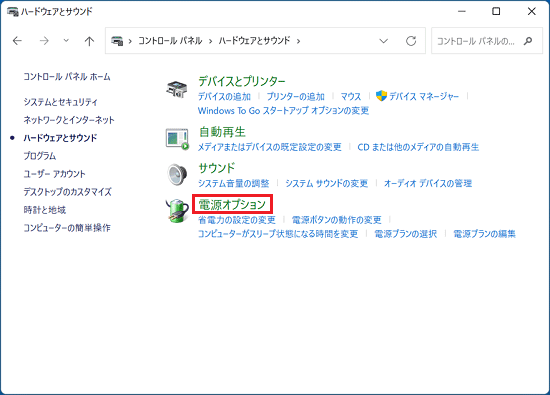Open 時計と地域 in the sidebar
Screen dimensions: 550x395
click(x=45, y=210)
